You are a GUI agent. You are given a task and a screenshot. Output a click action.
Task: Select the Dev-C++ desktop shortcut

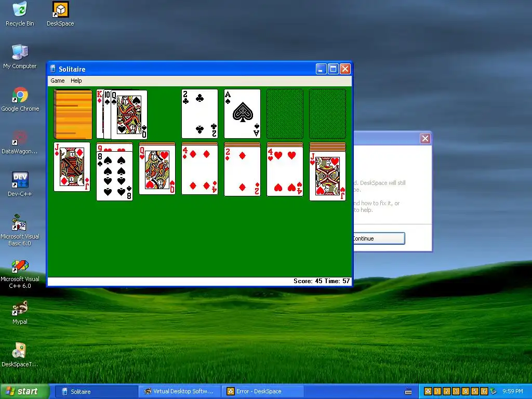point(20,184)
